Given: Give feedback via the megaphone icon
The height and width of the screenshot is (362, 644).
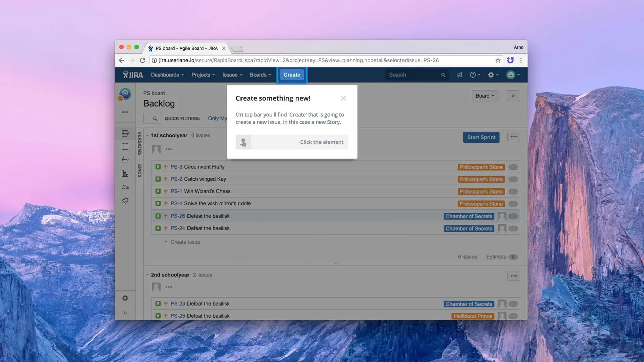Looking at the screenshot, I should pos(459,75).
